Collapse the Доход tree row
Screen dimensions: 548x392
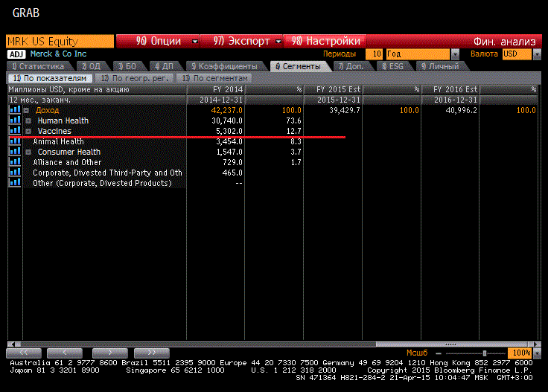[x=28, y=110]
